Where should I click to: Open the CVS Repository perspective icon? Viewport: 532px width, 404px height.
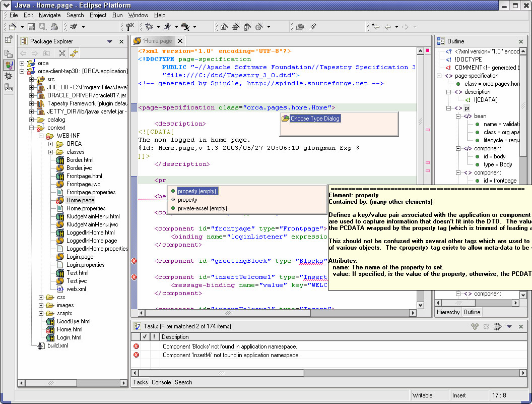coord(9,88)
